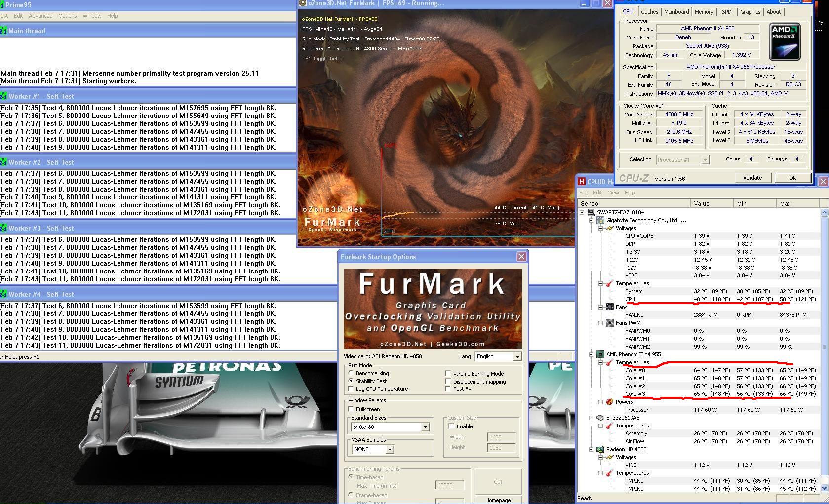Click the Worker #4 Self-Test window icon

coord(3,294)
